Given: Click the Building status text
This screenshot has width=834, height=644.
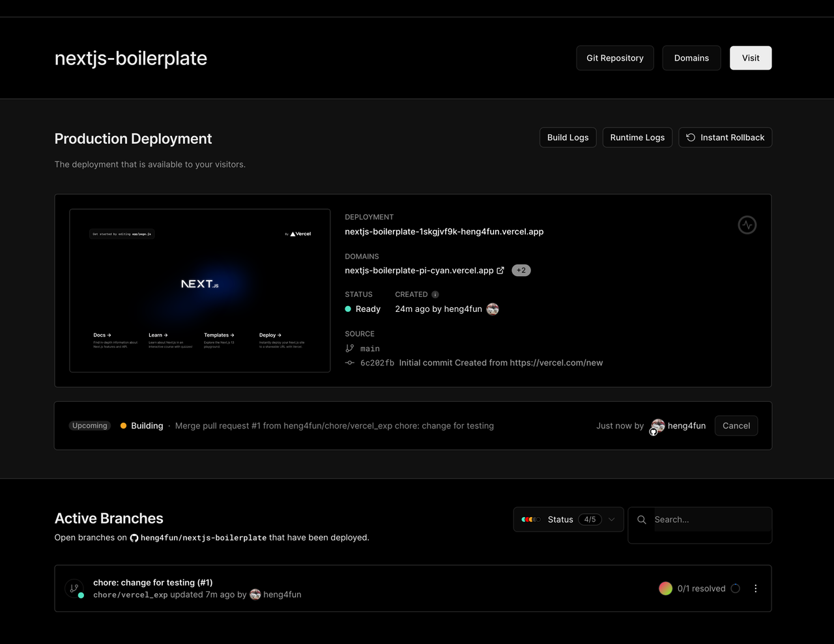Looking at the screenshot, I should point(147,426).
